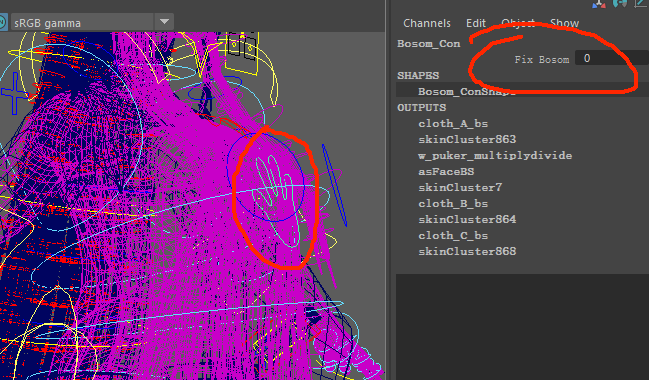
Task: Click the teal circular icon in top-right panel
Action: pos(620,3)
